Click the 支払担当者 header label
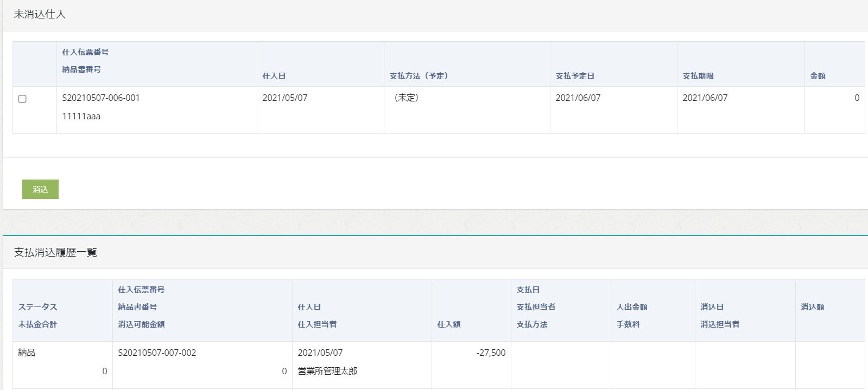Viewport: 868px width, 390px height. [536, 307]
